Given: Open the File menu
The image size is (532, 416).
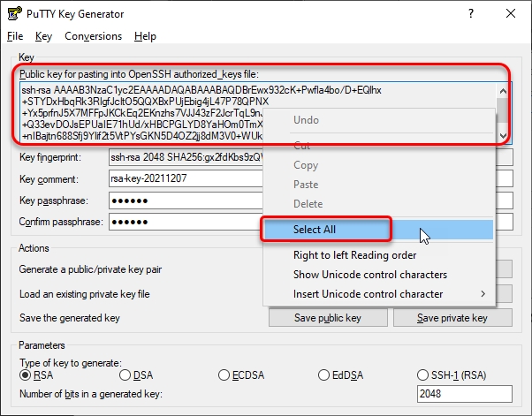Looking at the screenshot, I should (15, 36).
